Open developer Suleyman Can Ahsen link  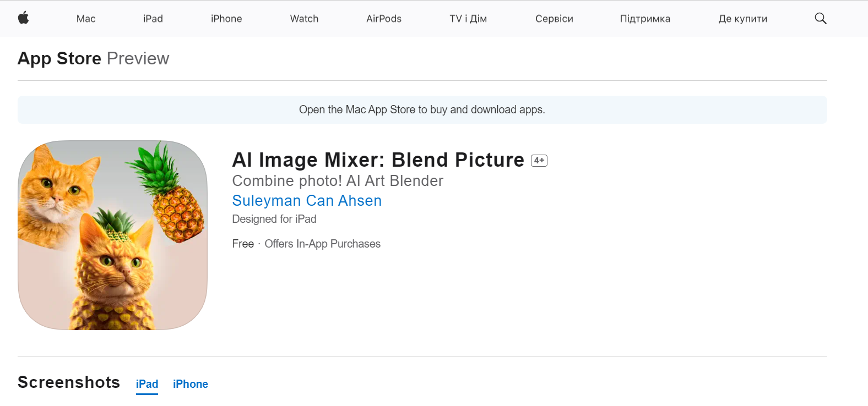tap(307, 201)
